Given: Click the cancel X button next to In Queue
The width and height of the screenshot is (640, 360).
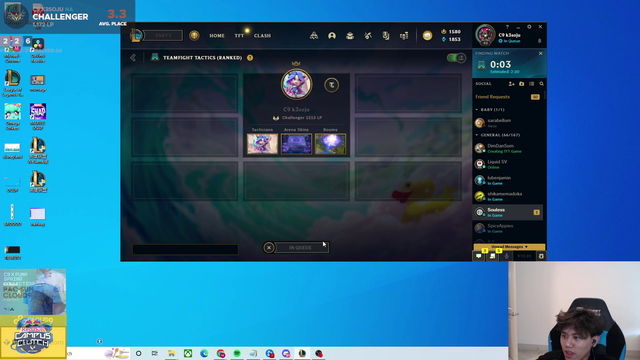Looking at the screenshot, I should point(269,247).
